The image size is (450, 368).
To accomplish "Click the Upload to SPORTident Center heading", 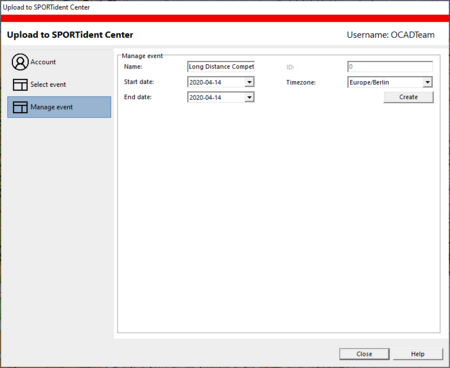I will pos(70,35).
